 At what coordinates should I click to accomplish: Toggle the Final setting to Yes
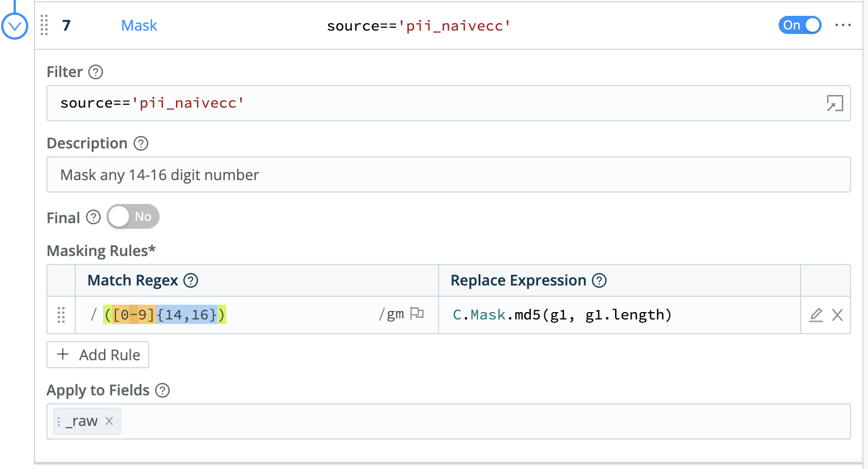(132, 216)
